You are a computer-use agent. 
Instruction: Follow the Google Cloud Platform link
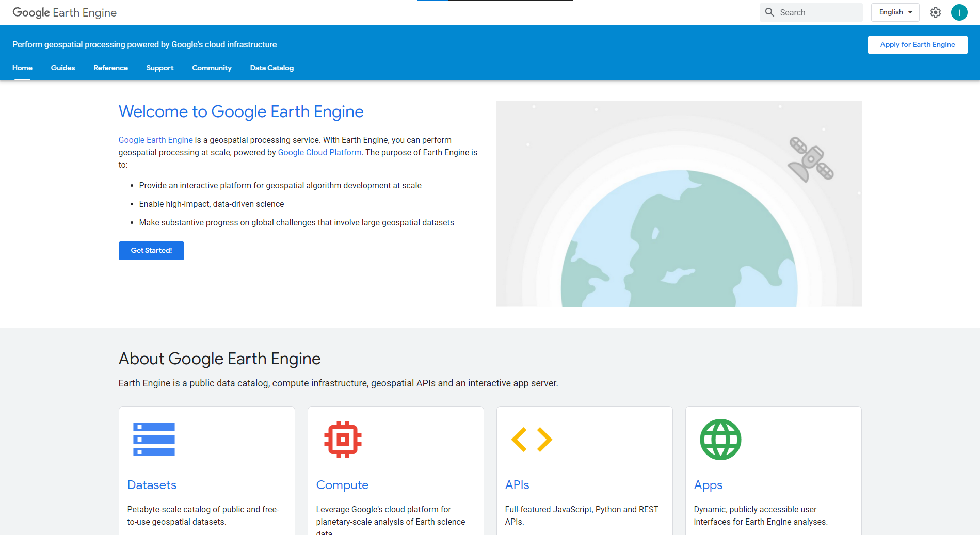tap(319, 152)
